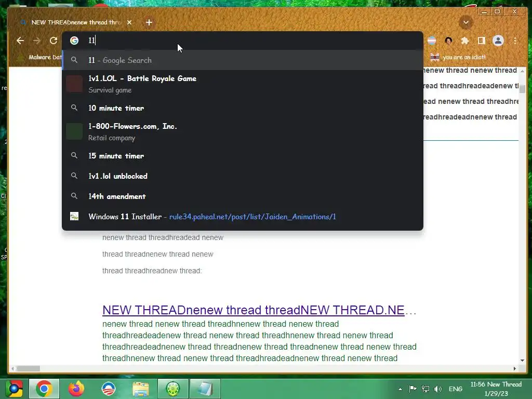Click the text 'nenew thread threadhreadead nenew'
This screenshot has width=532, height=399.
tap(163, 237)
